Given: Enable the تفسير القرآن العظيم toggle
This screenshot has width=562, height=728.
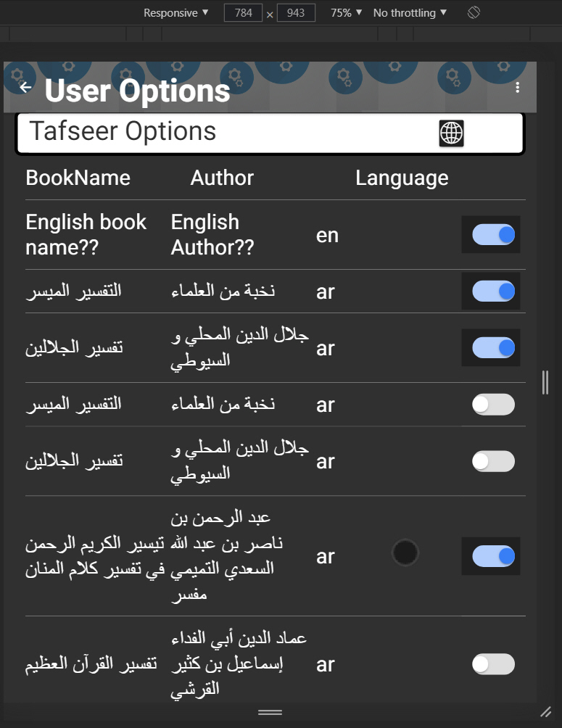Looking at the screenshot, I should [x=493, y=664].
